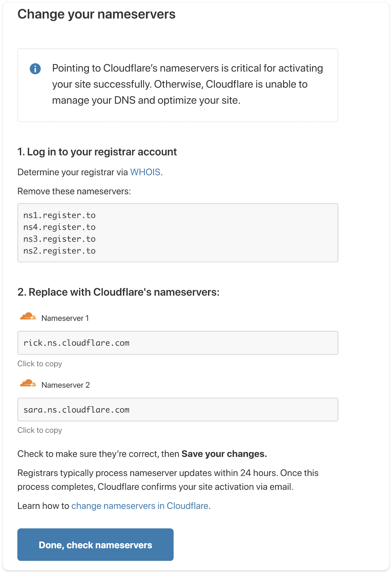This screenshot has height=574, width=392.
Task: Click Done, check nameservers button
Action: pyautogui.click(x=95, y=544)
